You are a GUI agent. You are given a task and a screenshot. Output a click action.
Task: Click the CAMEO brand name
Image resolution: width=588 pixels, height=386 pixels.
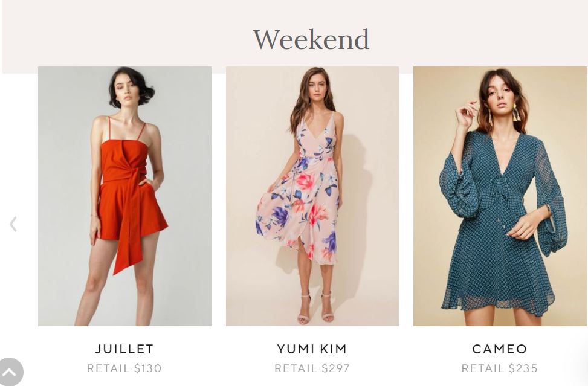tap(500, 349)
